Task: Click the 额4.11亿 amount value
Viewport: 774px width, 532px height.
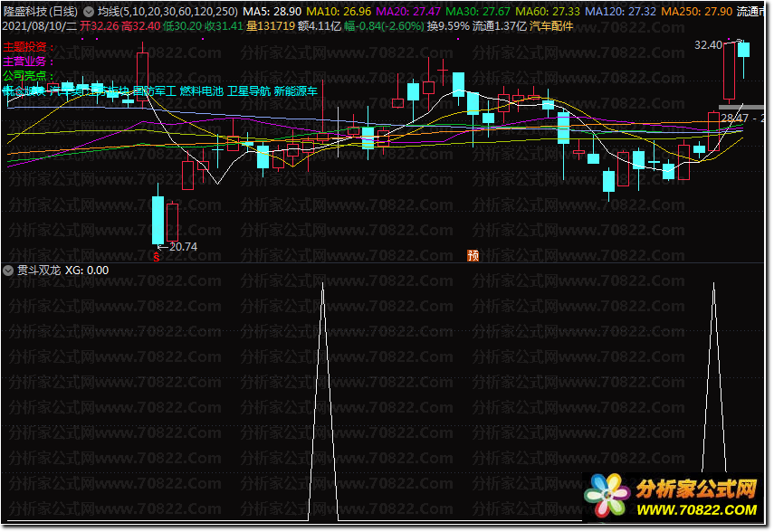Action: click(320, 26)
